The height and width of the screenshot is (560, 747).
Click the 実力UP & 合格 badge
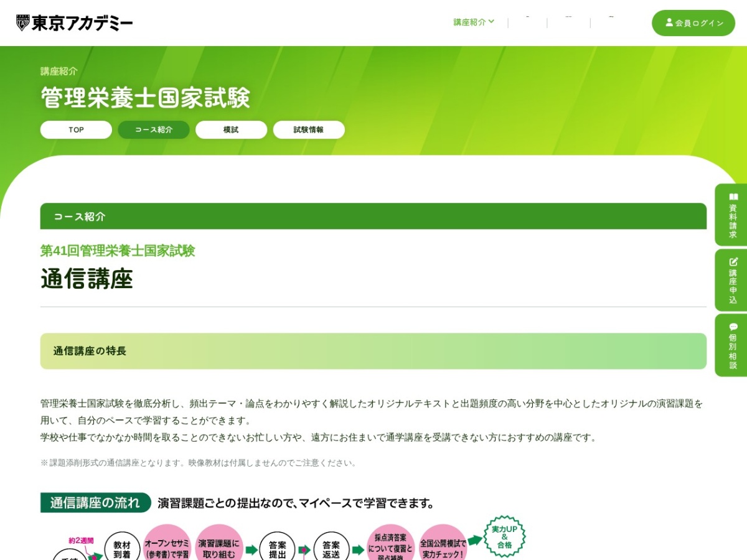[x=505, y=536]
